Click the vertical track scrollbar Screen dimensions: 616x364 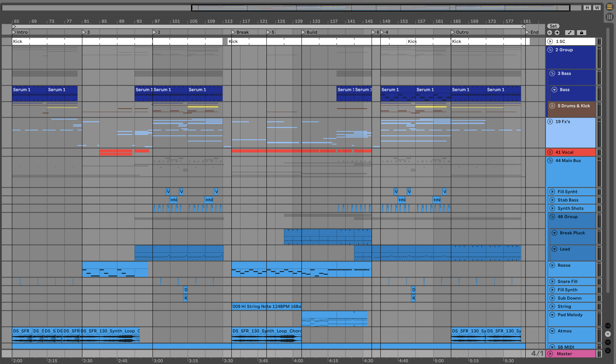608,159
